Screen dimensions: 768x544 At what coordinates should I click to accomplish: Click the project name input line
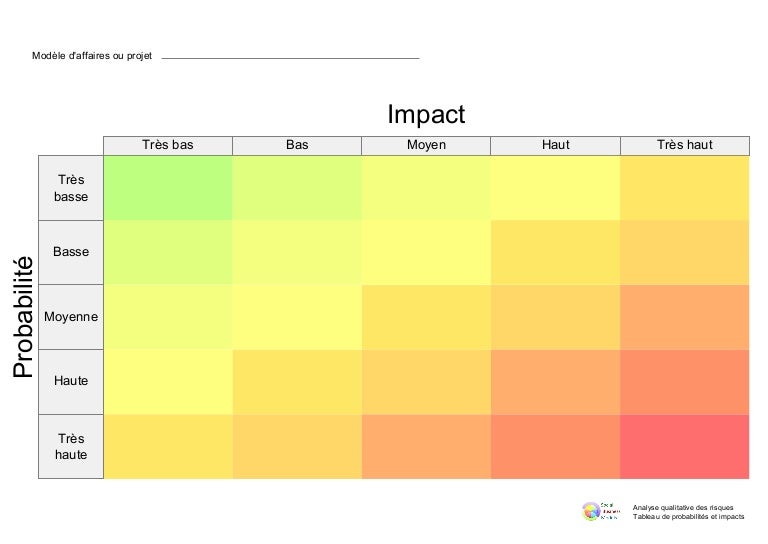(x=290, y=57)
